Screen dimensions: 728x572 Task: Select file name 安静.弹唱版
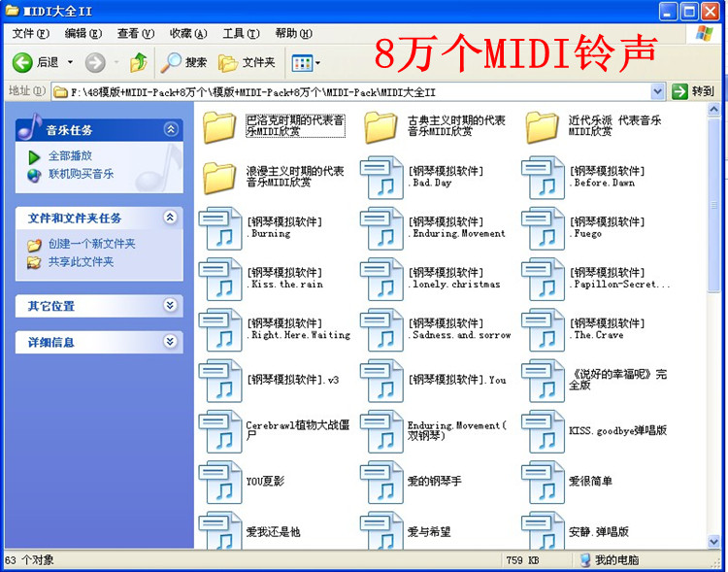coord(599,531)
